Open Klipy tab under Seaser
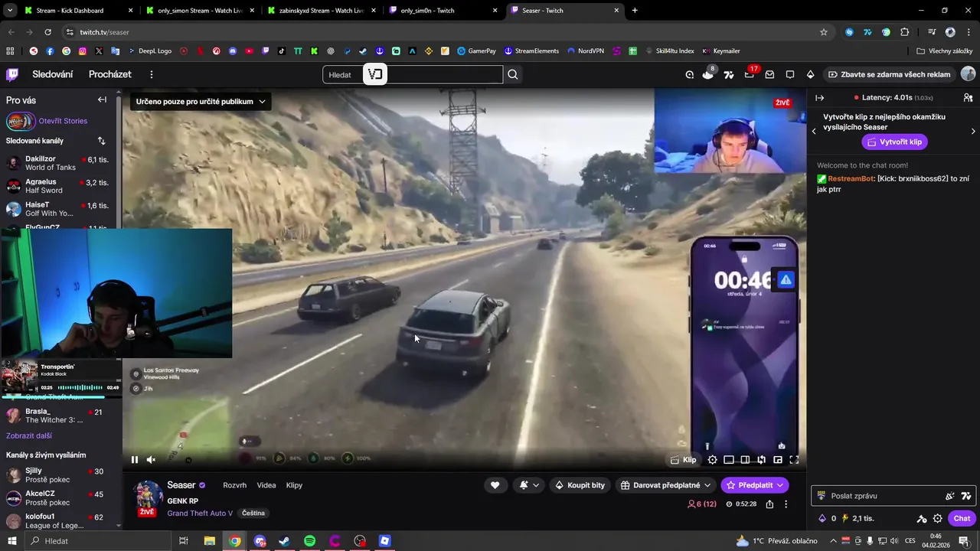The width and height of the screenshot is (980, 551). coord(294,485)
